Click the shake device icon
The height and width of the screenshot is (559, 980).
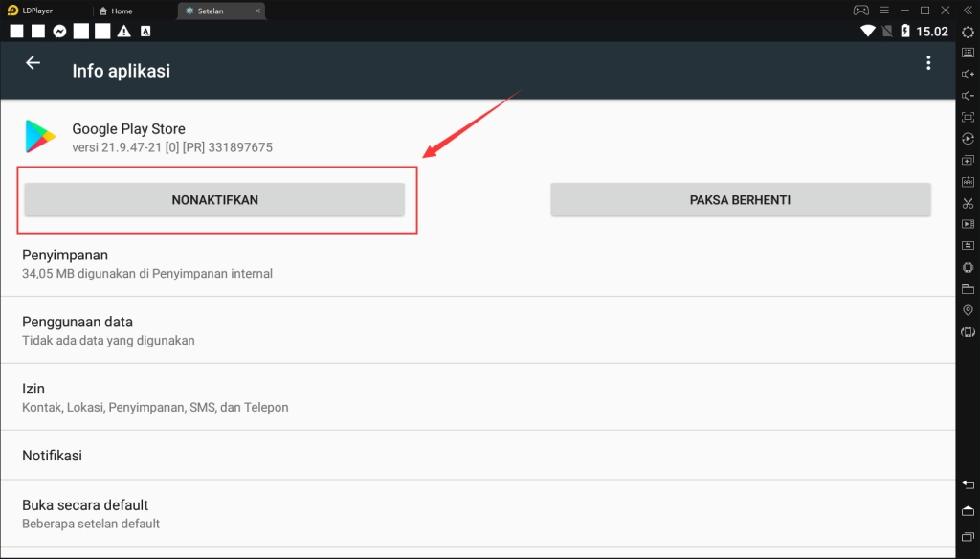click(968, 268)
